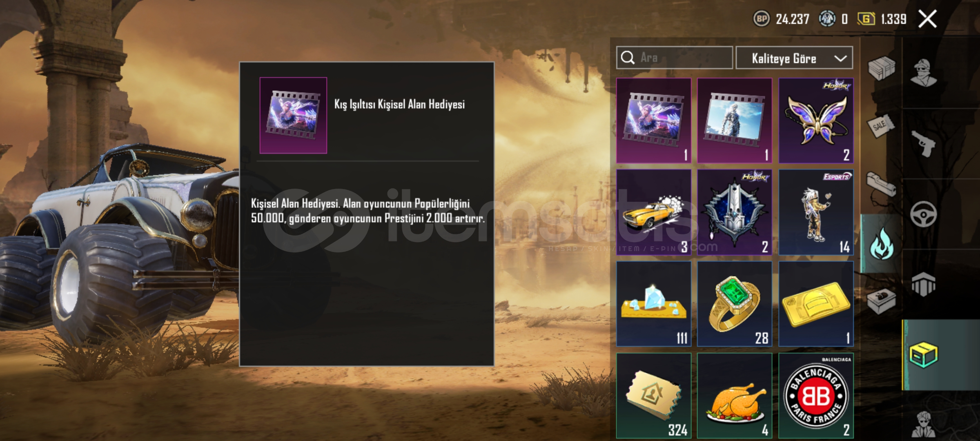Open the vehicle steering wheel category
This screenshot has height=441, width=980.
tap(924, 214)
